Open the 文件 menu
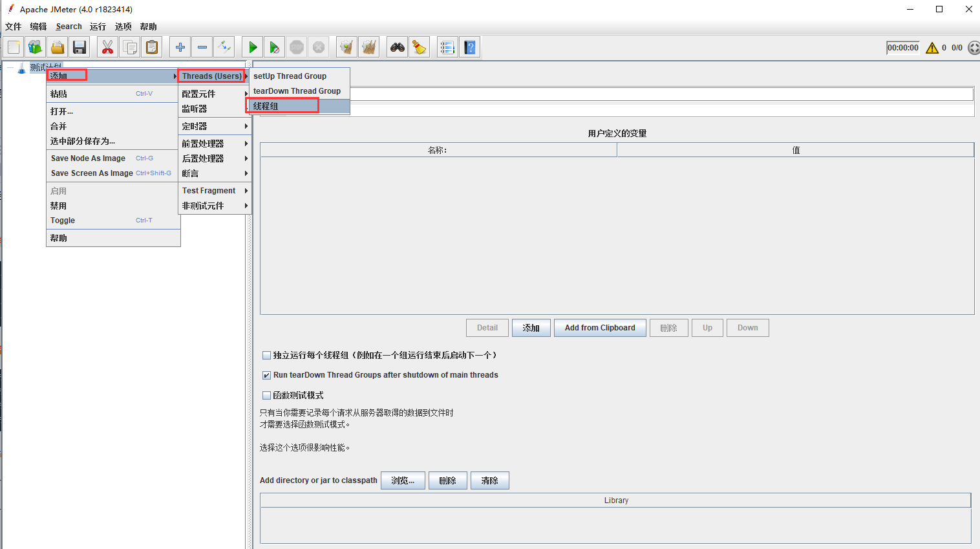Screen dimensions: 980x549 pos(13,27)
